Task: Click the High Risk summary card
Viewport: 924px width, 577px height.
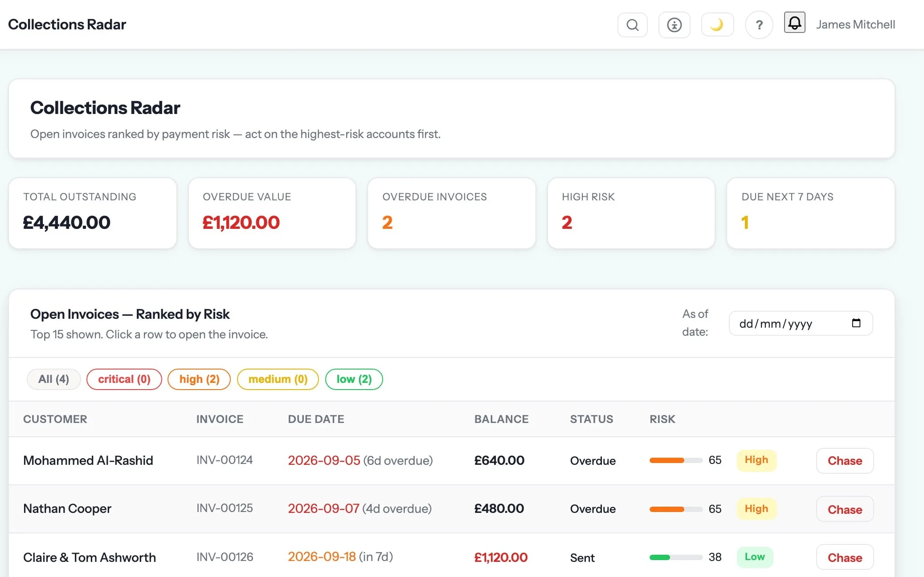Action: (x=631, y=213)
